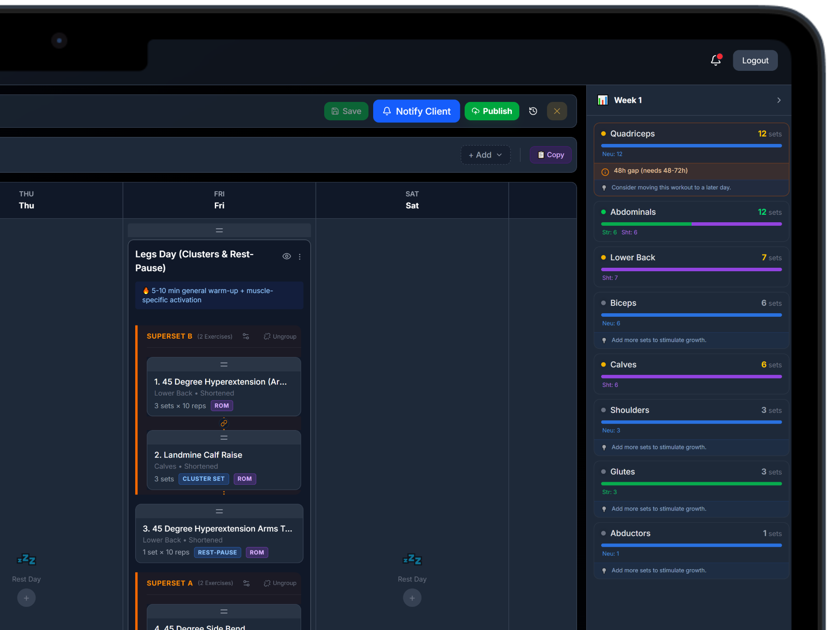Viewport: 840px width, 630px height.
Task: Click the superset link chain icon
Action: click(224, 423)
